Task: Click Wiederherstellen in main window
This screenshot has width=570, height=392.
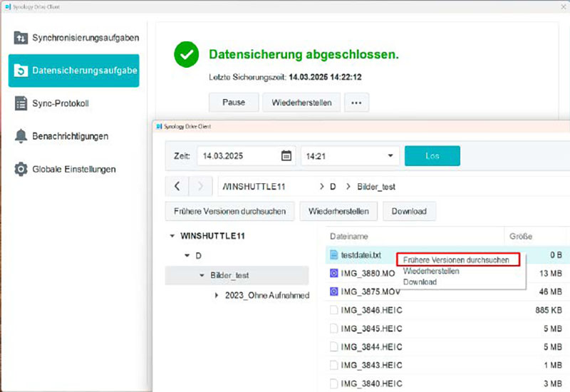Action: (x=301, y=102)
